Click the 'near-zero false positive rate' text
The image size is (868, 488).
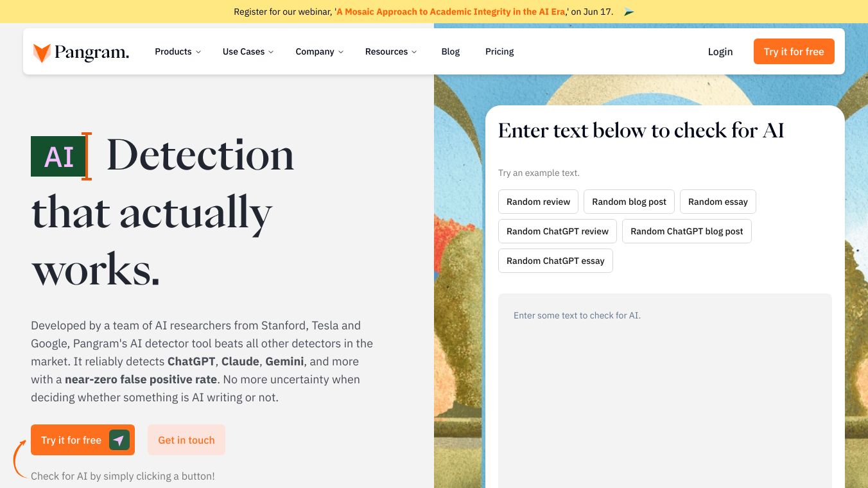click(x=141, y=379)
